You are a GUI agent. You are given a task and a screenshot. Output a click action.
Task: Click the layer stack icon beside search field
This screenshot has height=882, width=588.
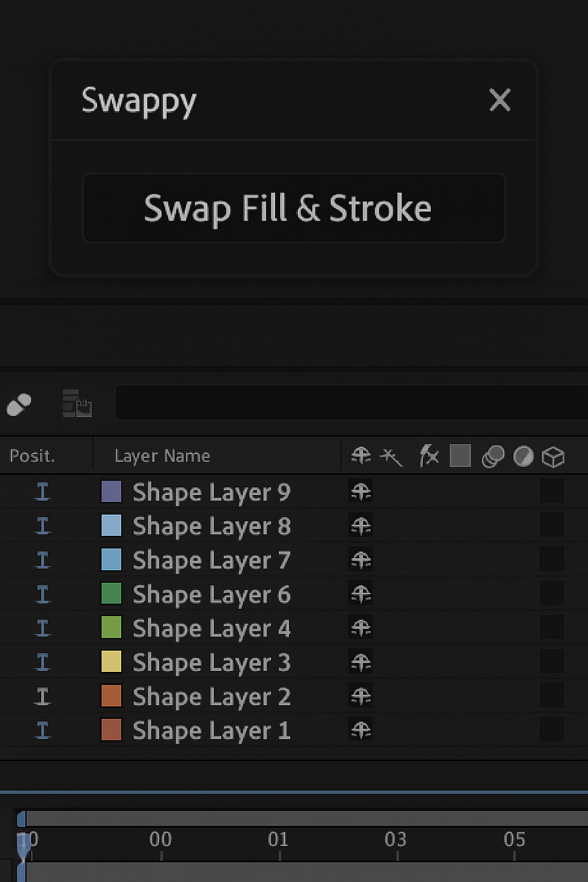[77, 403]
